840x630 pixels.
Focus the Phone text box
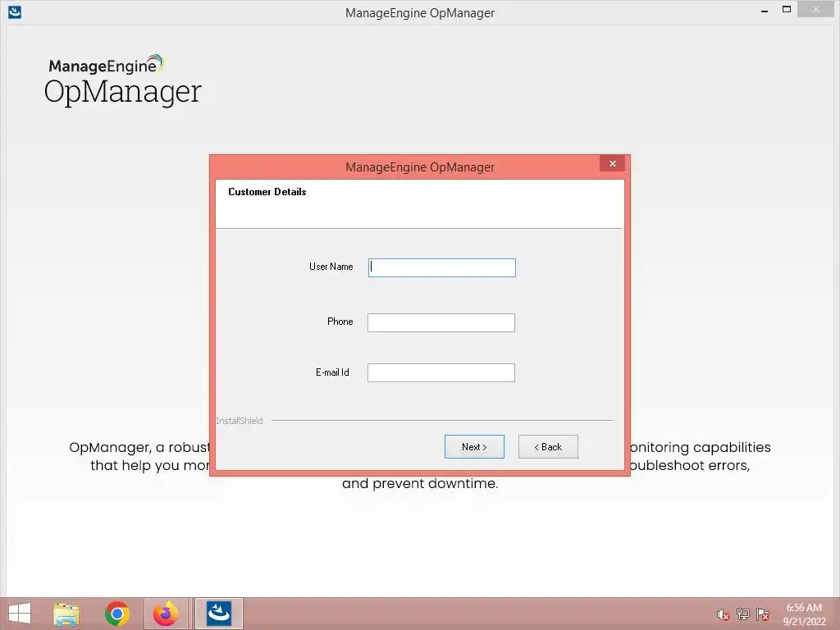tap(441, 322)
